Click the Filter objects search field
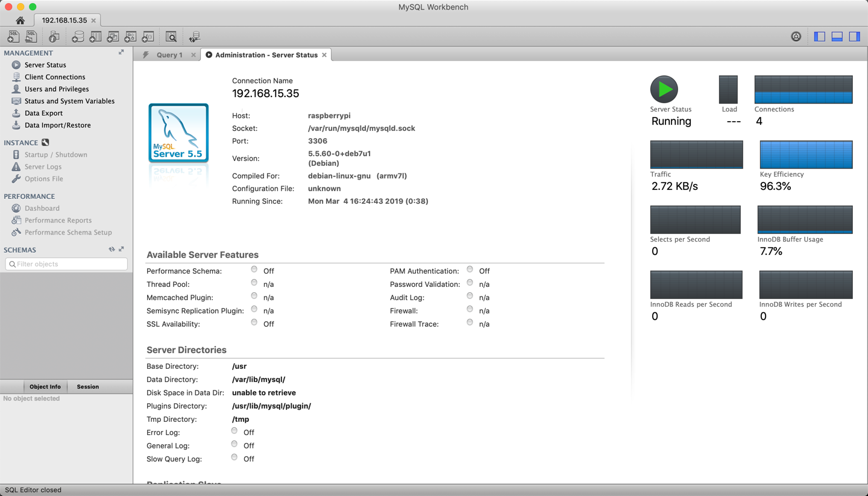The image size is (868, 496). [66, 264]
